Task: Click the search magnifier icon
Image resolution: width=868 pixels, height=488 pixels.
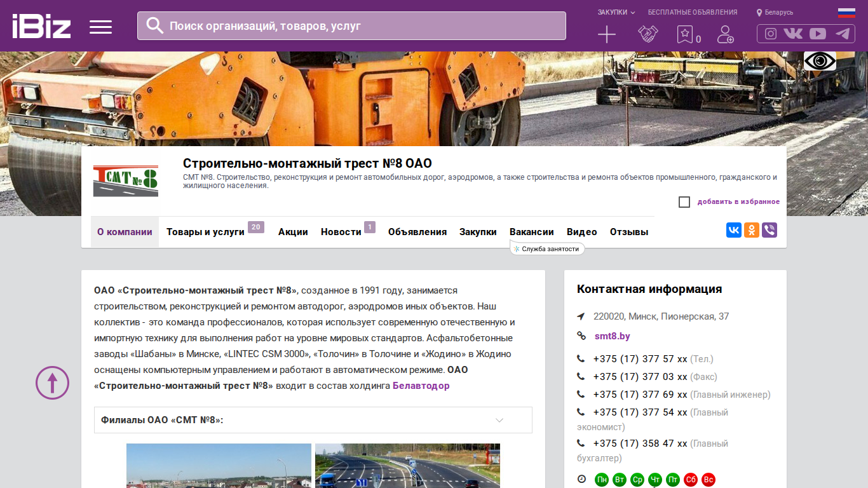Action: (x=155, y=25)
